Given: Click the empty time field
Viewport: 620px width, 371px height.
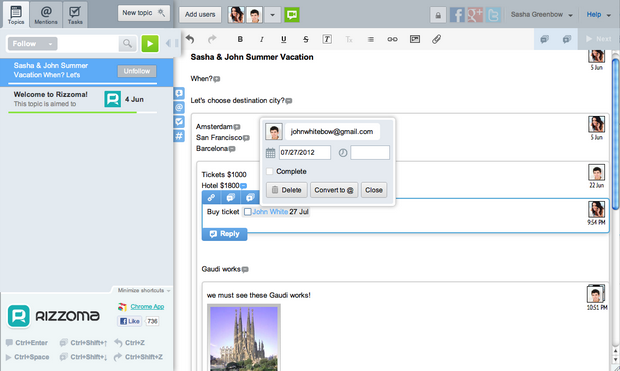Looking at the screenshot, I should pos(370,152).
